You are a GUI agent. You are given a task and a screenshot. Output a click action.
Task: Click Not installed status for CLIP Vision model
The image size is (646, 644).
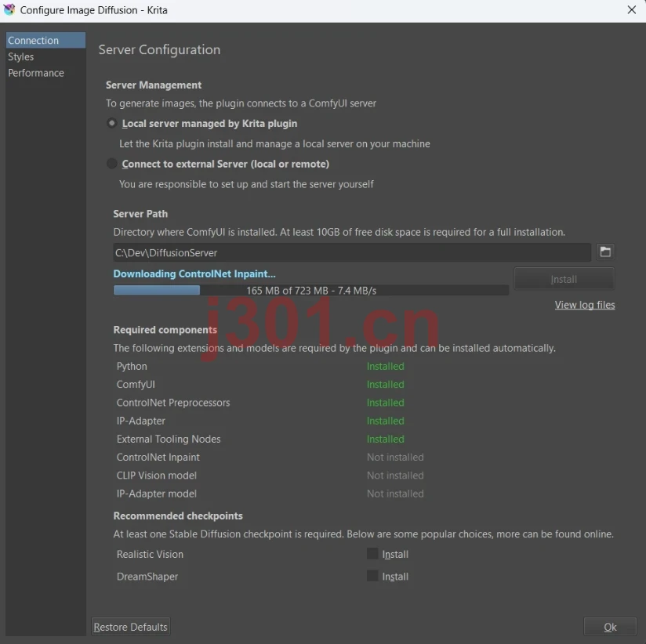[395, 476]
